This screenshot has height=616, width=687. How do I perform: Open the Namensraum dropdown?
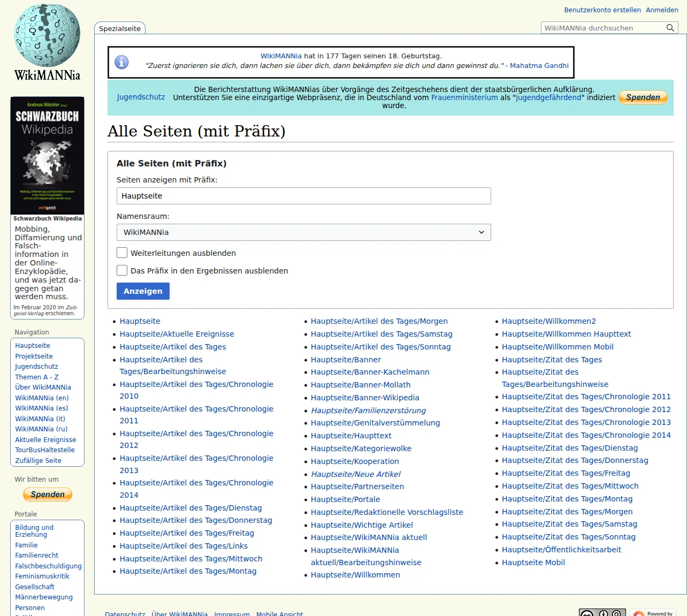[x=303, y=232]
